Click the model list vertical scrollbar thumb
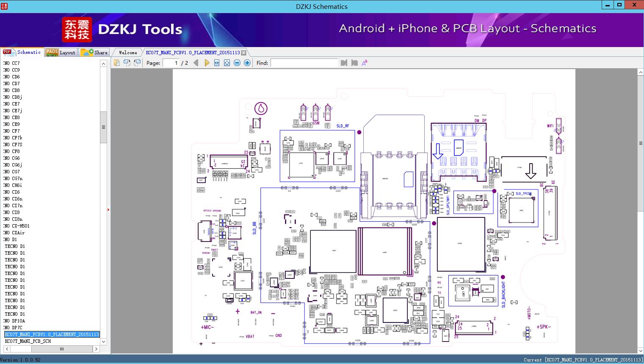Screen dimensions: 644x364 (103, 127)
